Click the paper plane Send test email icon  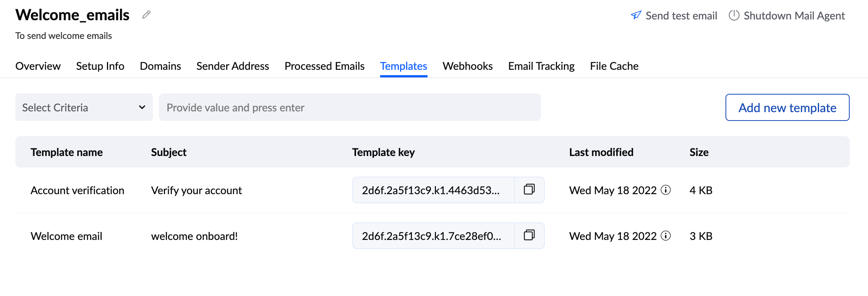pos(635,15)
